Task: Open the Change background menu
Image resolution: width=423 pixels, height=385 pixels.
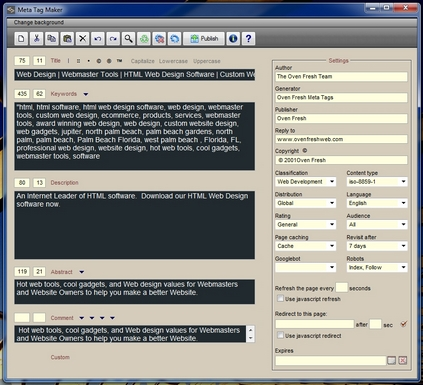Action: (x=39, y=22)
